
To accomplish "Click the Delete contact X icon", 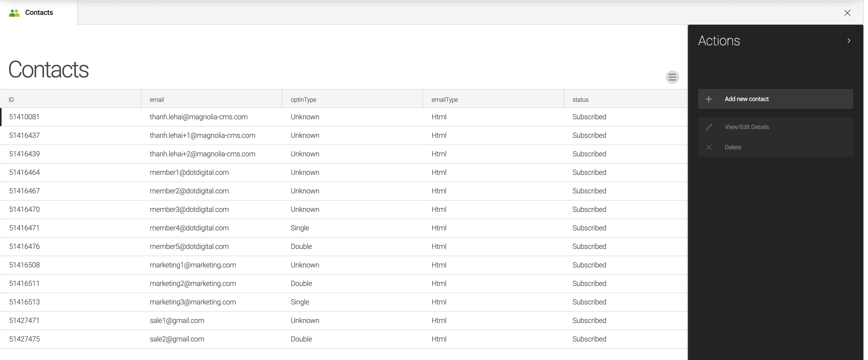I will pos(708,147).
